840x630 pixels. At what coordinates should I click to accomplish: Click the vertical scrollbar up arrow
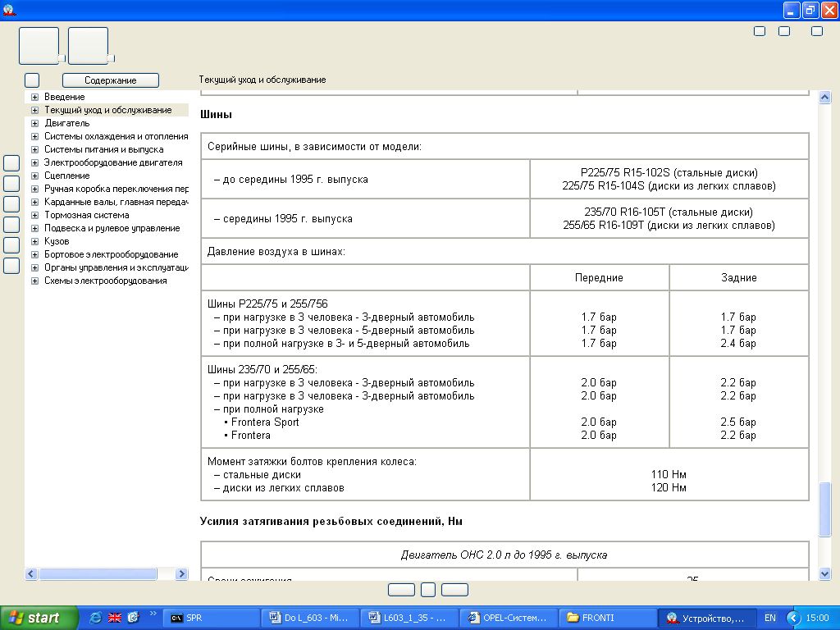[824, 98]
